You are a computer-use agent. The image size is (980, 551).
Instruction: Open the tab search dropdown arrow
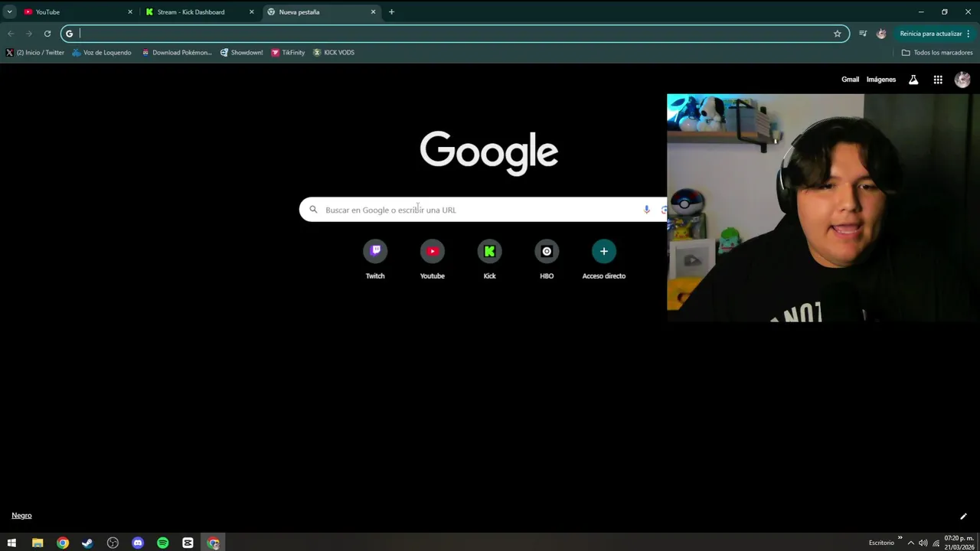coord(10,12)
